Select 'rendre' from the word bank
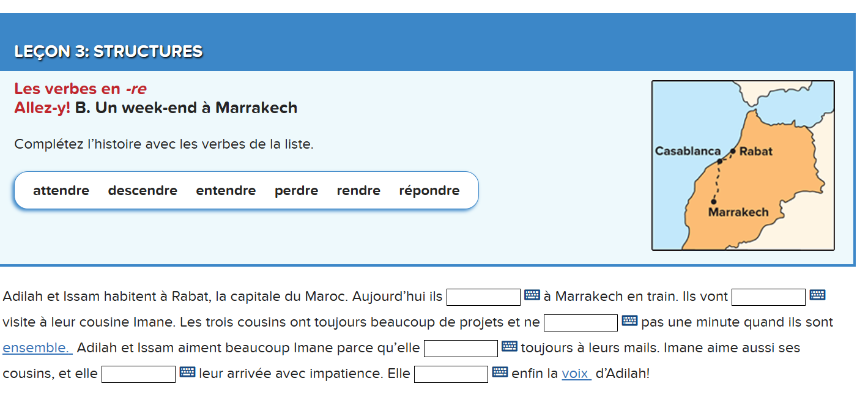This screenshot has width=868, height=411. coord(358,190)
